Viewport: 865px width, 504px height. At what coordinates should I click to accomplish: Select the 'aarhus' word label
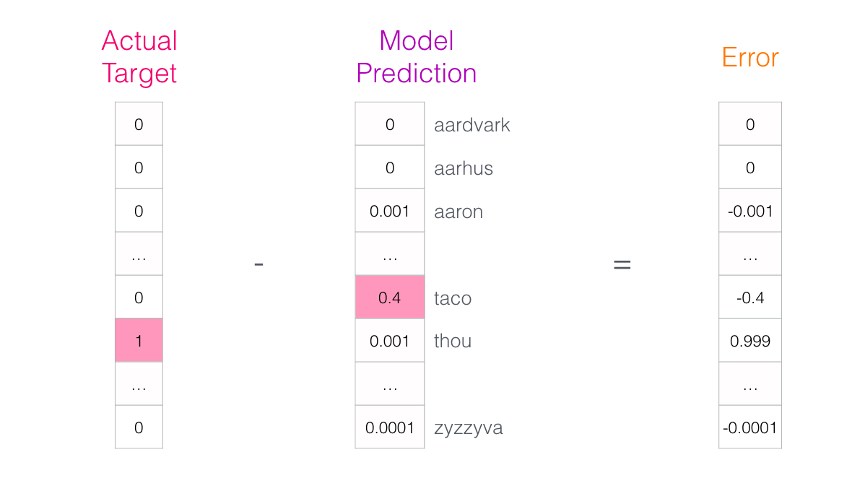[464, 168]
